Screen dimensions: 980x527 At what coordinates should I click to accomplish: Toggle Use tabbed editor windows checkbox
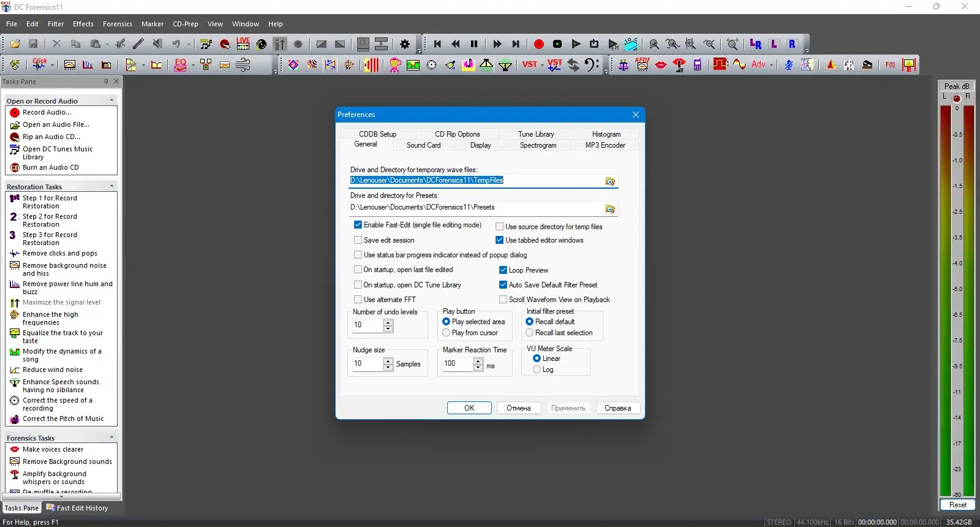click(x=500, y=240)
